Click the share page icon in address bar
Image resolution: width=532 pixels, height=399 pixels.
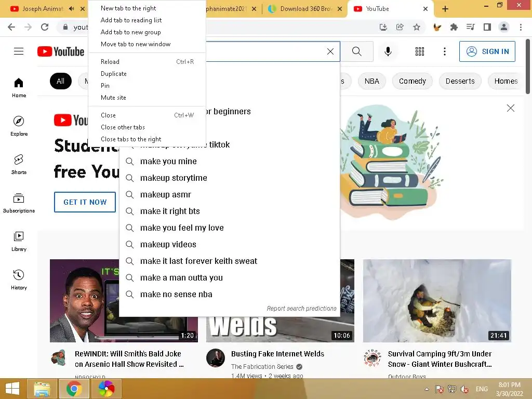(x=400, y=27)
